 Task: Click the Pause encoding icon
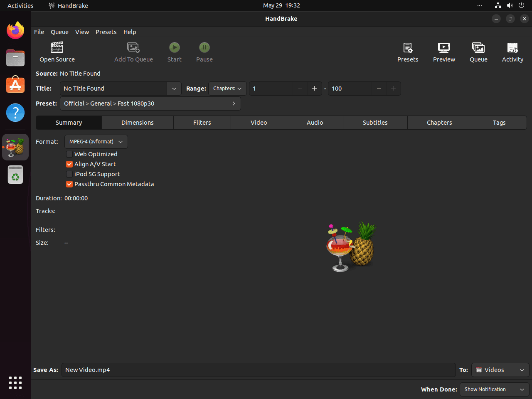point(204,47)
